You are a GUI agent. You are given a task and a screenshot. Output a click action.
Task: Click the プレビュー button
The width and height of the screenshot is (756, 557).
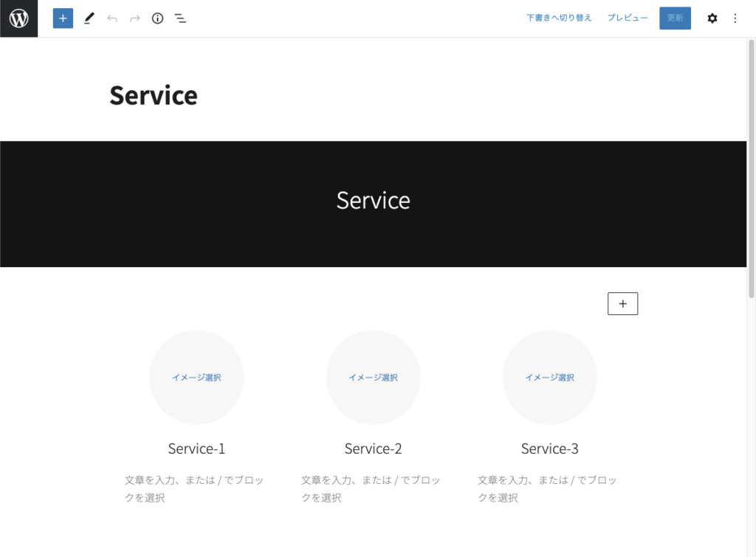628,18
